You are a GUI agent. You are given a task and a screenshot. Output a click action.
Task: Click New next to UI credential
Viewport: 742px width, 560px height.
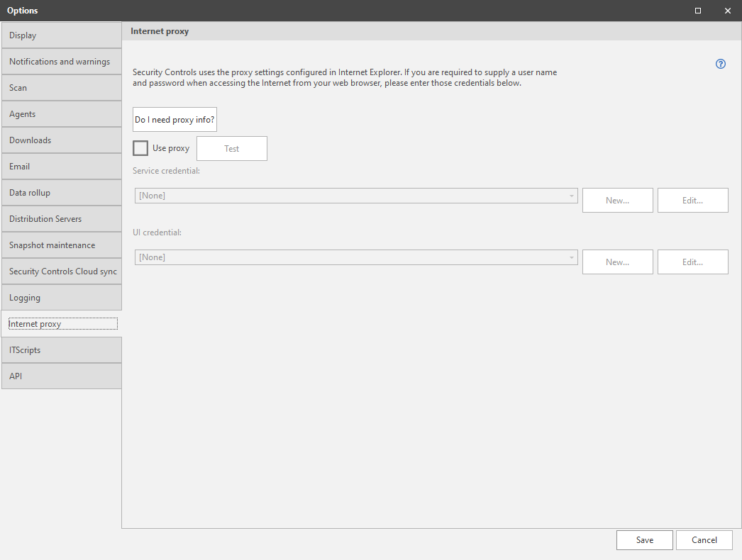[x=618, y=262]
